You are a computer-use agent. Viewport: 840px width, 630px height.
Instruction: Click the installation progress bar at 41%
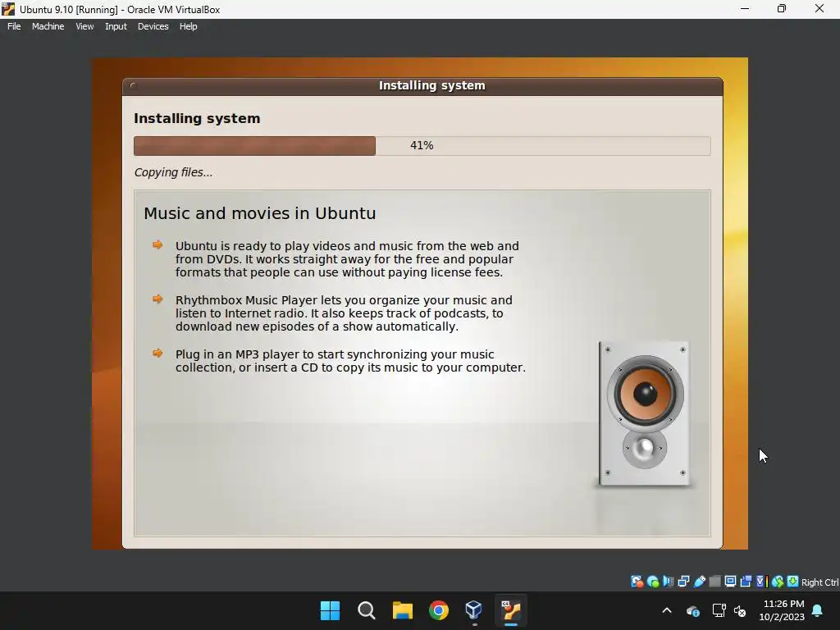pyautogui.click(x=422, y=146)
